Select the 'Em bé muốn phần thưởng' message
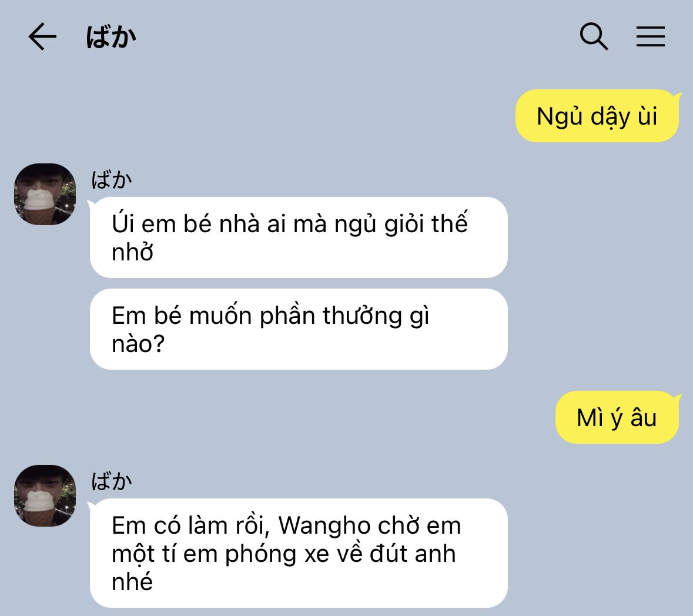 [299, 329]
